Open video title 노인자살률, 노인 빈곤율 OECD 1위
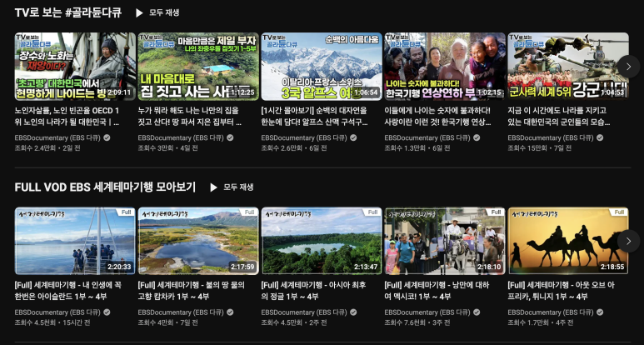This screenshot has height=345, width=644. (x=67, y=117)
